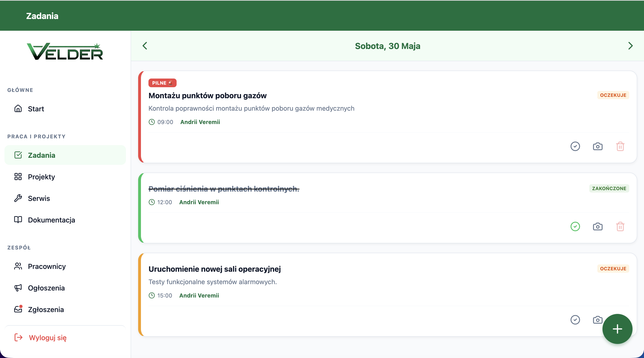Click the Sobota, 30 Maja date heading
The width and height of the screenshot is (644, 358).
[x=387, y=46]
